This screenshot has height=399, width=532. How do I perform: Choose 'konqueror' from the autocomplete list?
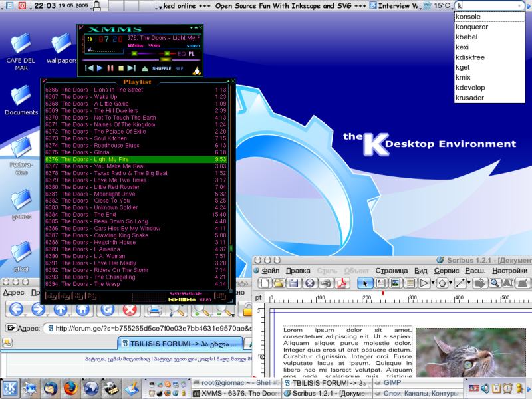coord(471,27)
